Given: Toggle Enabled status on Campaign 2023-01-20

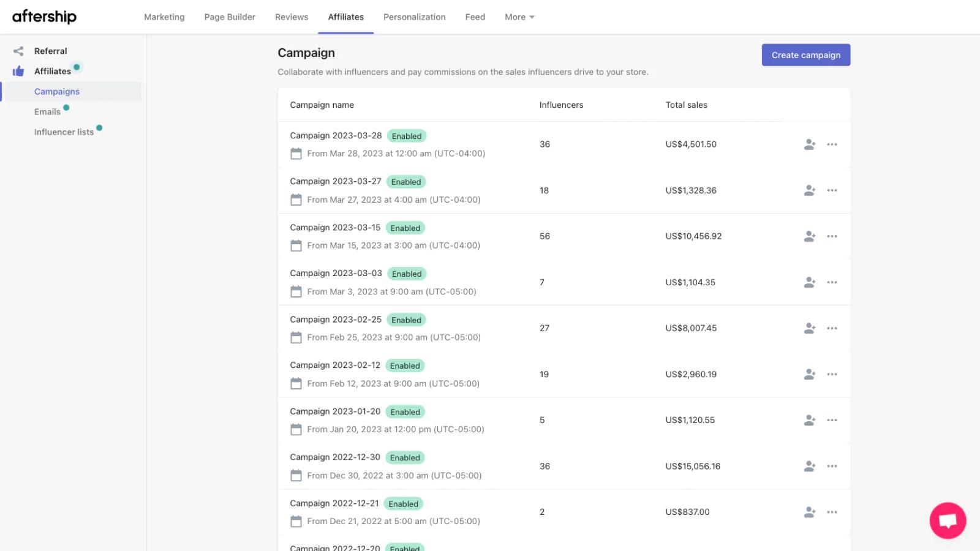Looking at the screenshot, I should 405,411.
